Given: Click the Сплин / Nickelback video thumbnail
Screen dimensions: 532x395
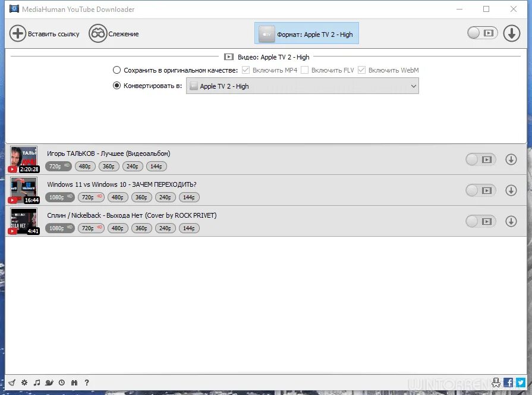Looking at the screenshot, I should click(23, 221).
